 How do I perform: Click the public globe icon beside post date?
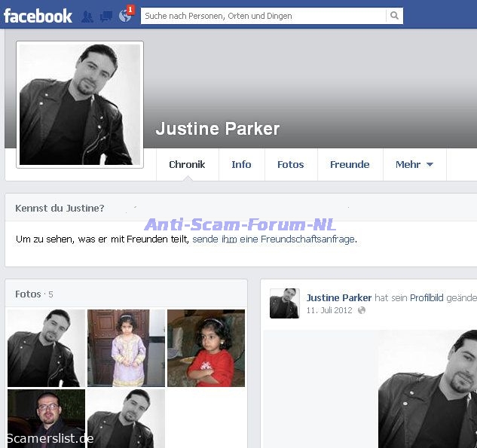coord(362,310)
